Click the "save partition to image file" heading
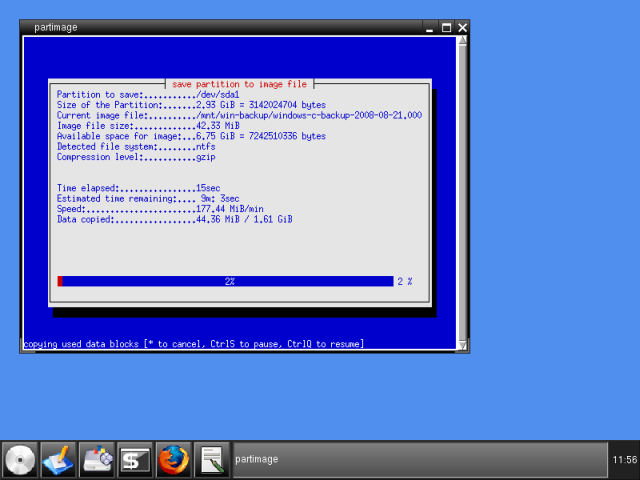This screenshot has width=640, height=480. 239,84
